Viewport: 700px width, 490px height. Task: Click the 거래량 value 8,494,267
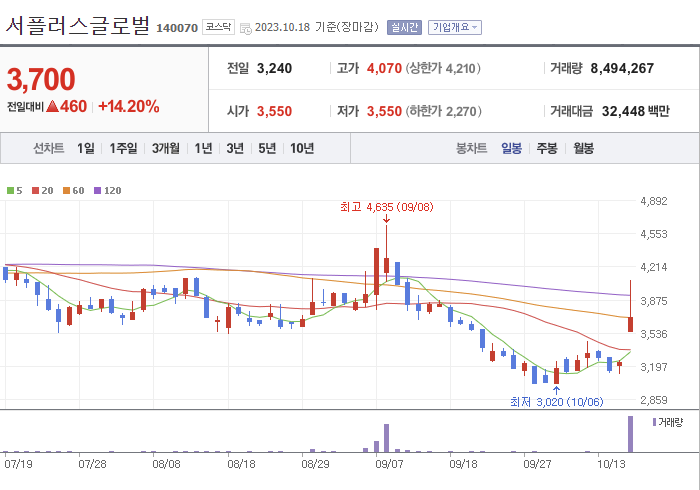[622, 68]
